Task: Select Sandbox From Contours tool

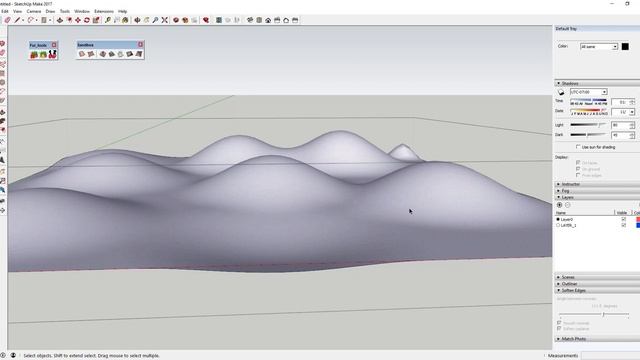Action: click(x=82, y=54)
